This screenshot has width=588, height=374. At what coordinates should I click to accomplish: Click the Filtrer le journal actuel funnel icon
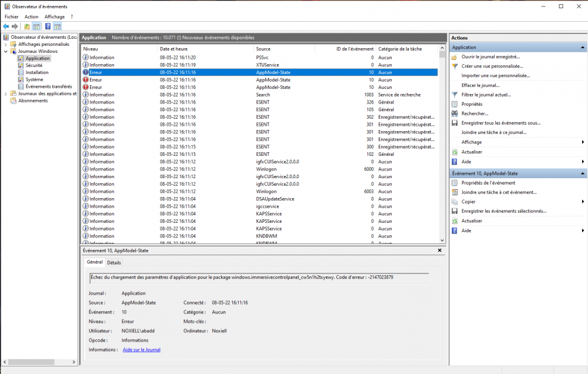pos(455,95)
